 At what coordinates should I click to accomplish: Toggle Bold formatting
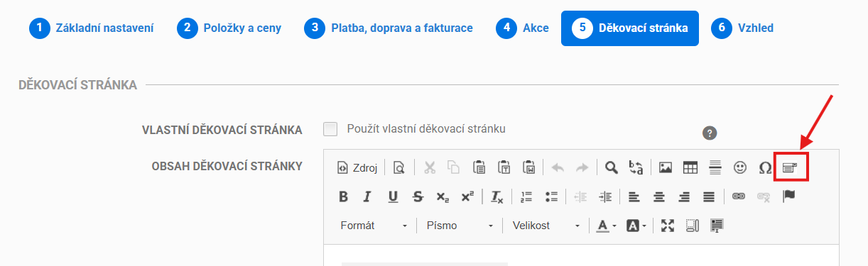tap(343, 196)
